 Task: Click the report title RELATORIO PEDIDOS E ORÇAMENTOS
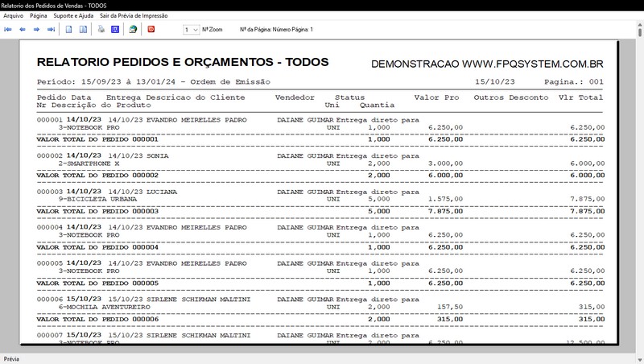pos(183,62)
